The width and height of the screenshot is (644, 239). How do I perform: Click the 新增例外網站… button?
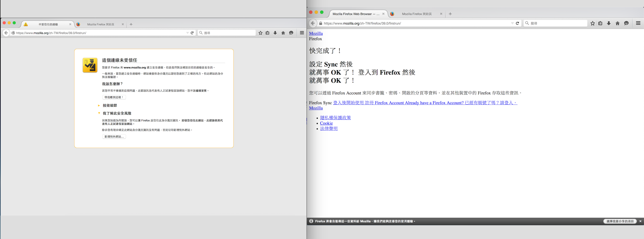pyautogui.click(x=114, y=137)
